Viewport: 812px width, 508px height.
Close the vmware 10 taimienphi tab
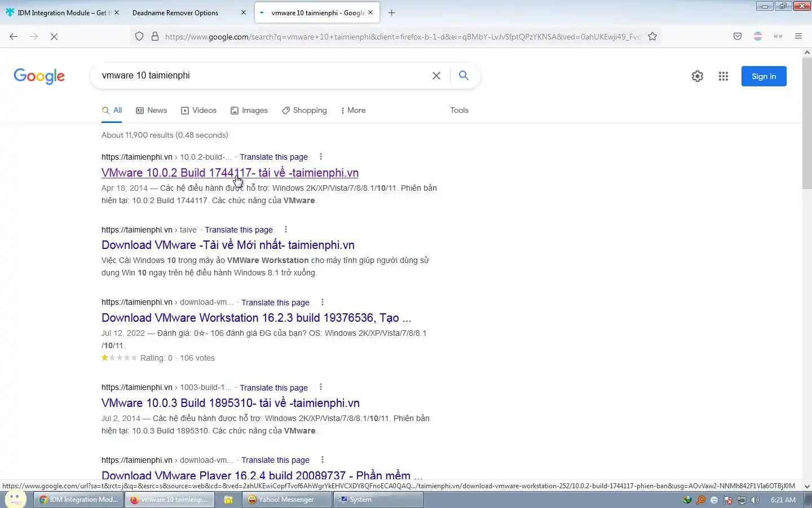tap(370, 12)
